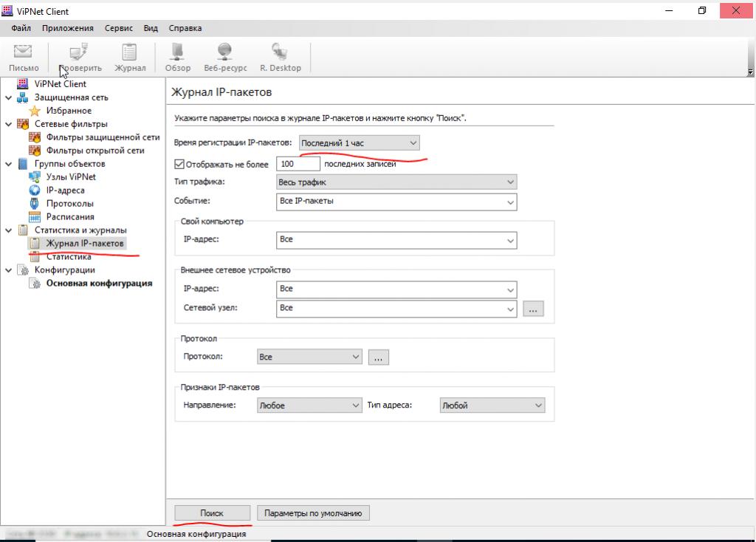Click Фильтры защищенной сети icon
Image resolution: width=756 pixels, height=542 pixels.
pos(35,137)
